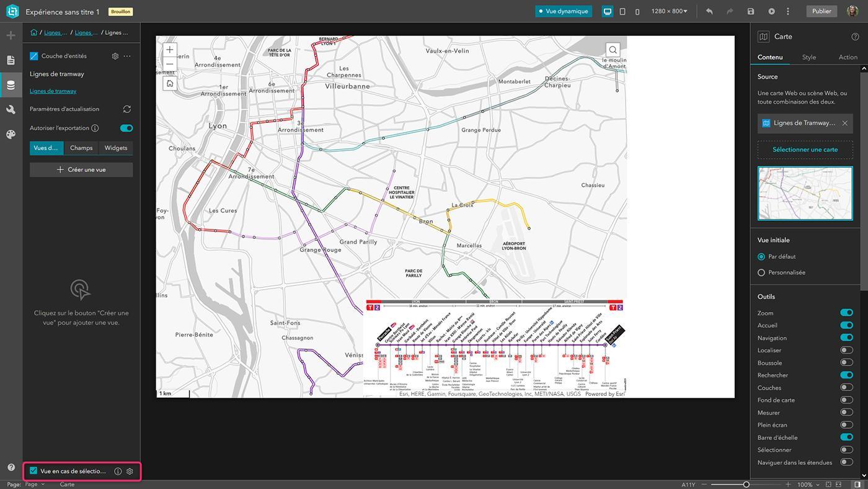
Task: Click the map home extent button
Action: [x=170, y=83]
